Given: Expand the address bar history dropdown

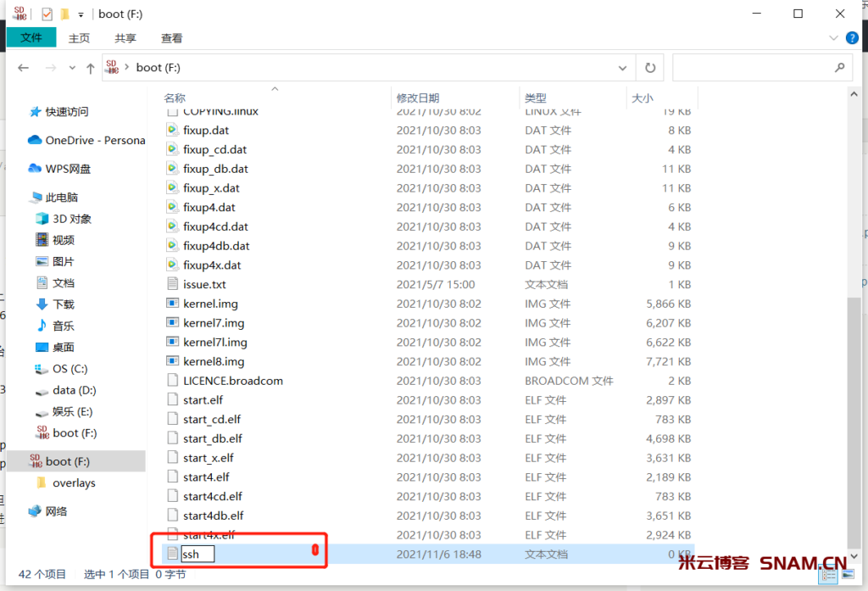Looking at the screenshot, I should click(x=623, y=68).
